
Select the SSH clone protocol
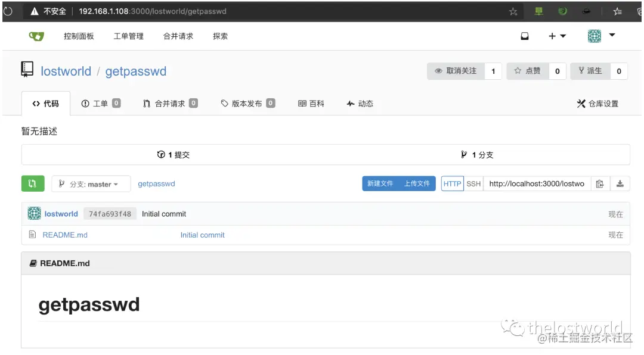[473, 184]
